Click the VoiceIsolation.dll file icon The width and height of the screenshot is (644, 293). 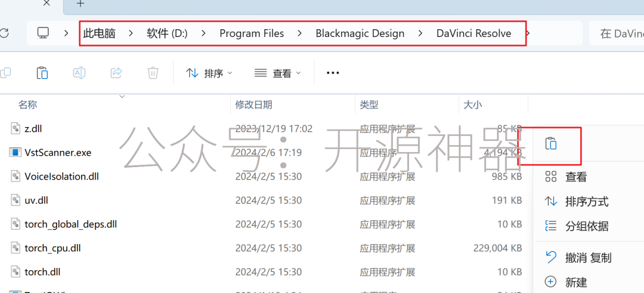pyautogui.click(x=15, y=176)
